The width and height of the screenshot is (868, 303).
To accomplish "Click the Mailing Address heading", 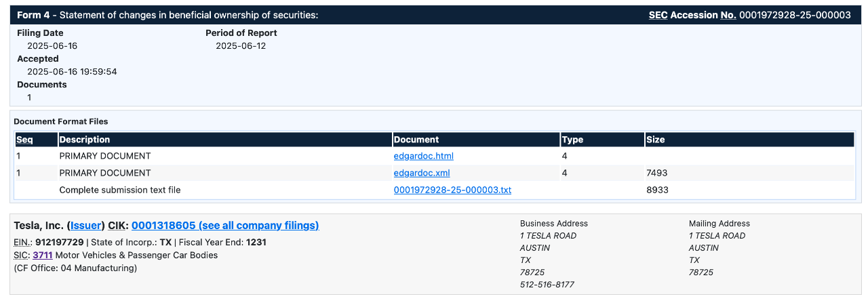I will coord(719,223).
